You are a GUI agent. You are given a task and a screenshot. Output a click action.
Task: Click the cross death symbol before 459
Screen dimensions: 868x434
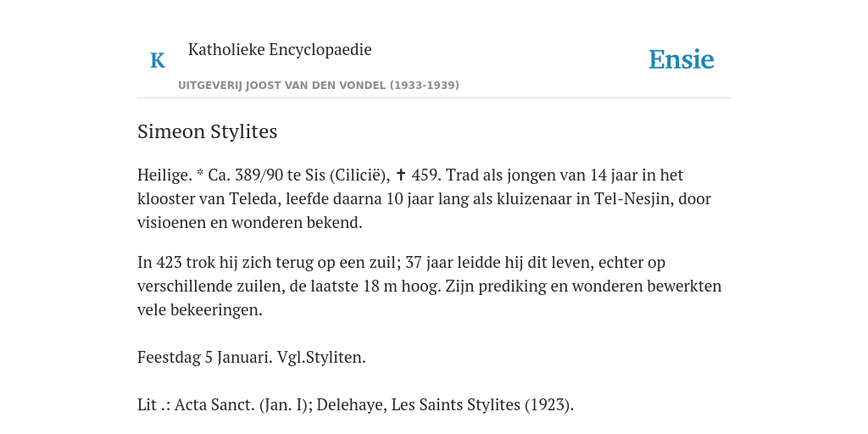point(401,175)
